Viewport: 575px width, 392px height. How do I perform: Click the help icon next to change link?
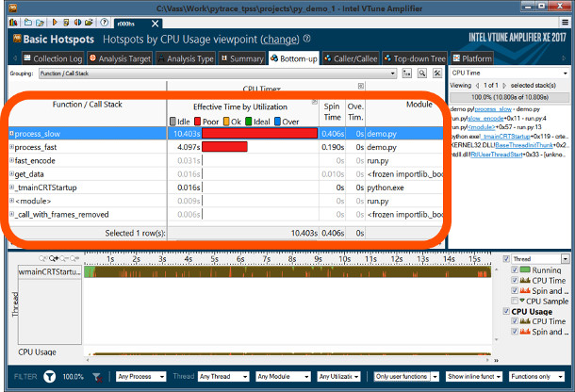[x=307, y=39]
